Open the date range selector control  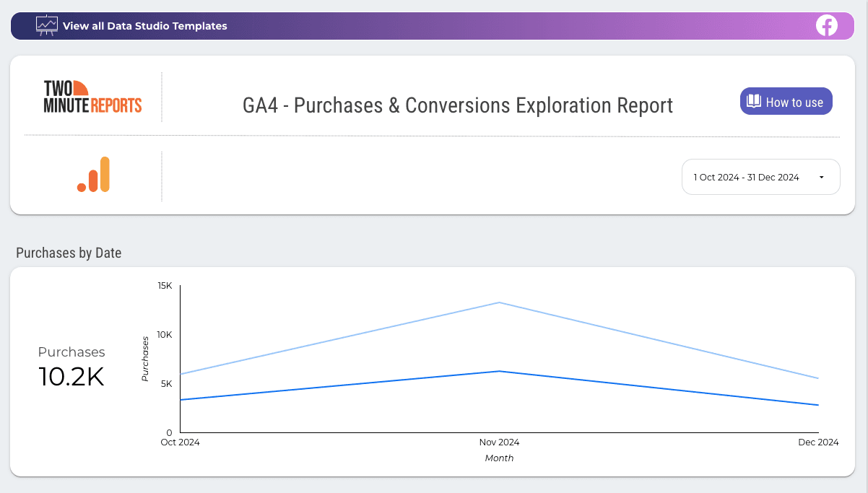click(x=760, y=177)
